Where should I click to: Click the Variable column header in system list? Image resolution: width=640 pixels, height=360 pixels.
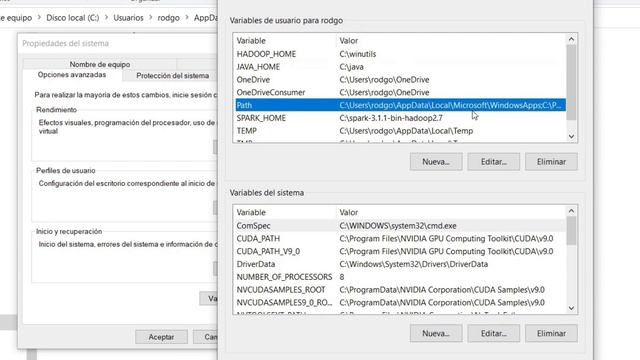(251, 212)
